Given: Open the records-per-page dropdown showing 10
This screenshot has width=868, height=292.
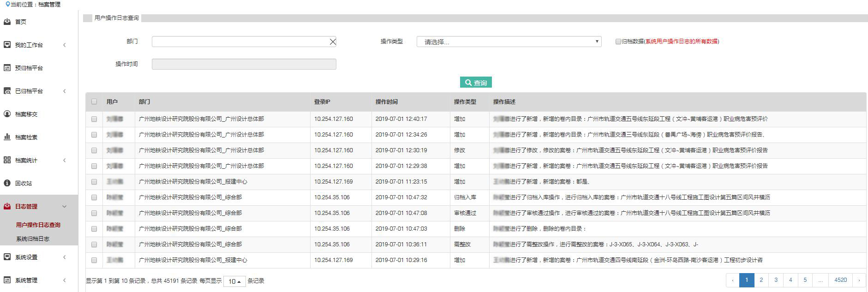Looking at the screenshot, I should coord(234,281).
